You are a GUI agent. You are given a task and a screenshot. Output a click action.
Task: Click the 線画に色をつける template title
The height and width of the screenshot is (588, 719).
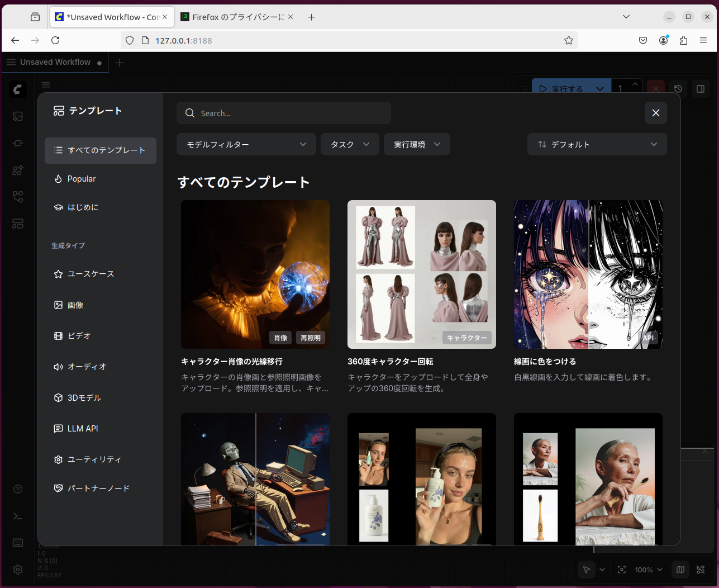pyautogui.click(x=545, y=362)
